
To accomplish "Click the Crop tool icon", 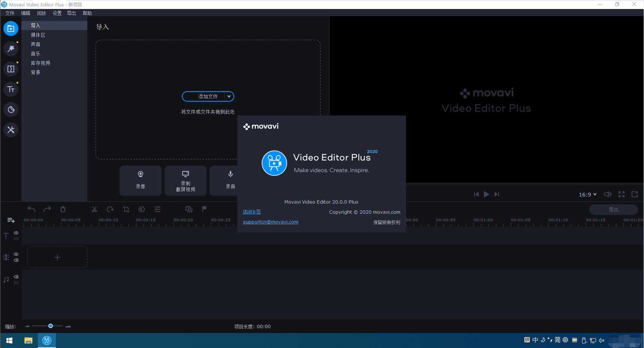I will tap(126, 209).
